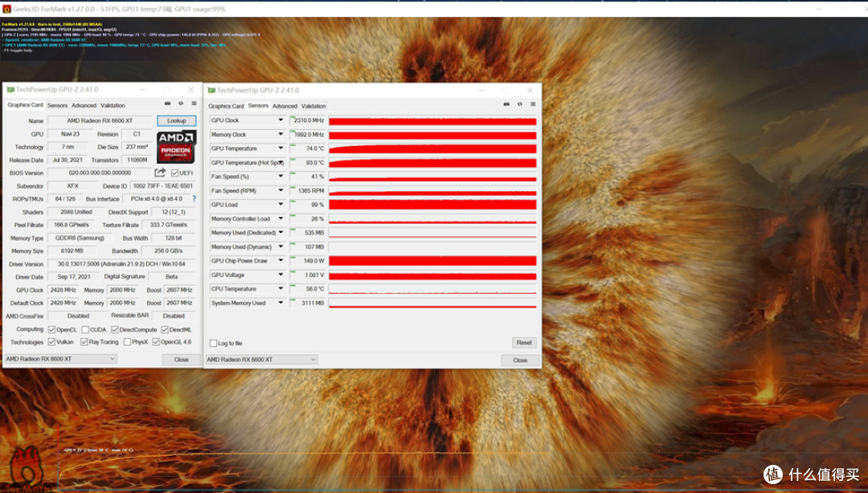Open the GPU Load sensor dropdown

280,205
